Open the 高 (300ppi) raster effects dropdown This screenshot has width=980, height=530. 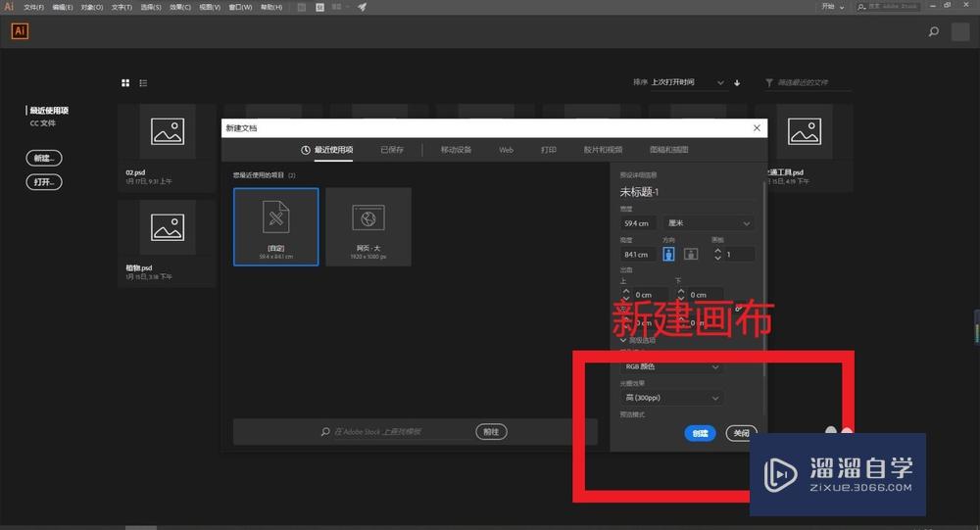pyautogui.click(x=672, y=398)
